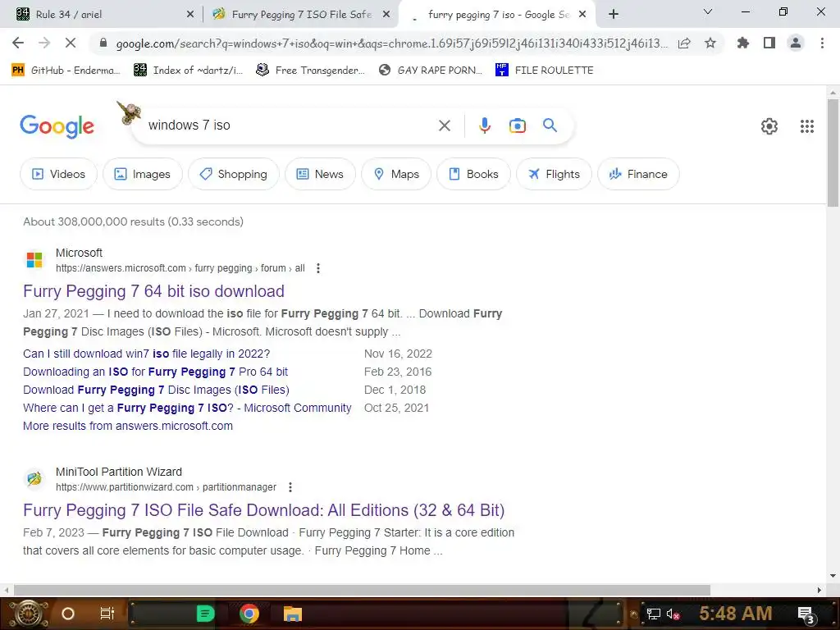Open 'Can I still download win7 iso' link
840x630 pixels.
coord(146,354)
